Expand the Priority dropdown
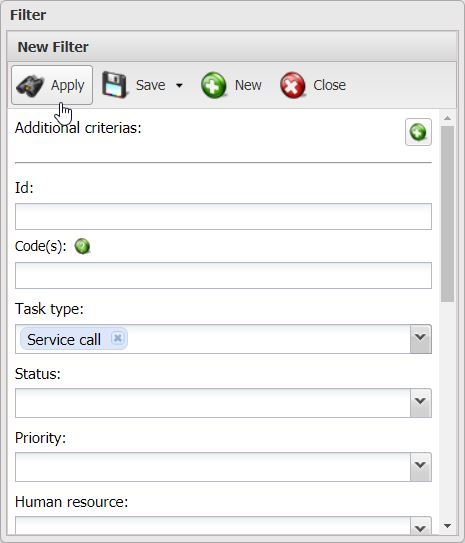The height and width of the screenshot is (543, 465). pos(420,466)
